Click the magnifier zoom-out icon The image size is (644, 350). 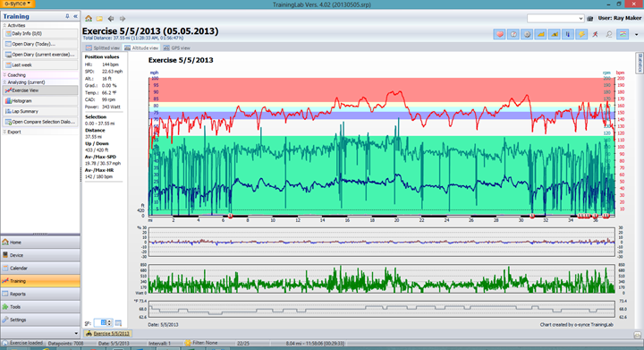(609, 35)
